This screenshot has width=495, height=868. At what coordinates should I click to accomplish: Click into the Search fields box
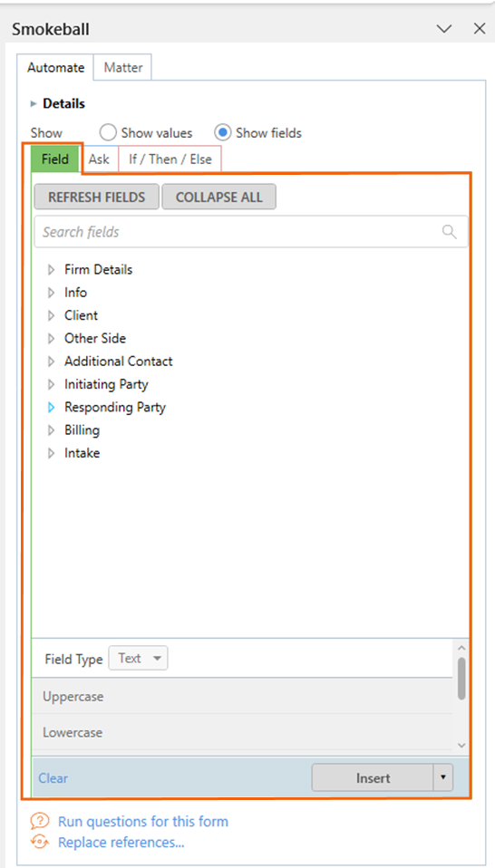(251, 231)
